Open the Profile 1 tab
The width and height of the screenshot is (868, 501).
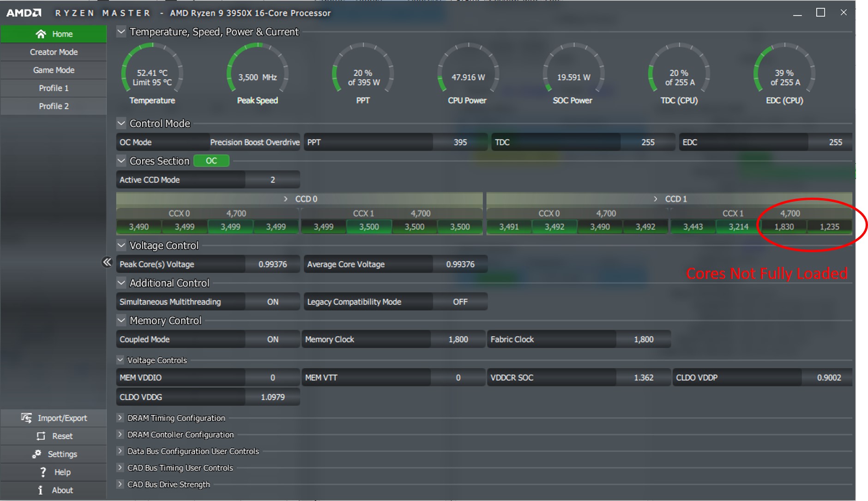coord(53,88)
